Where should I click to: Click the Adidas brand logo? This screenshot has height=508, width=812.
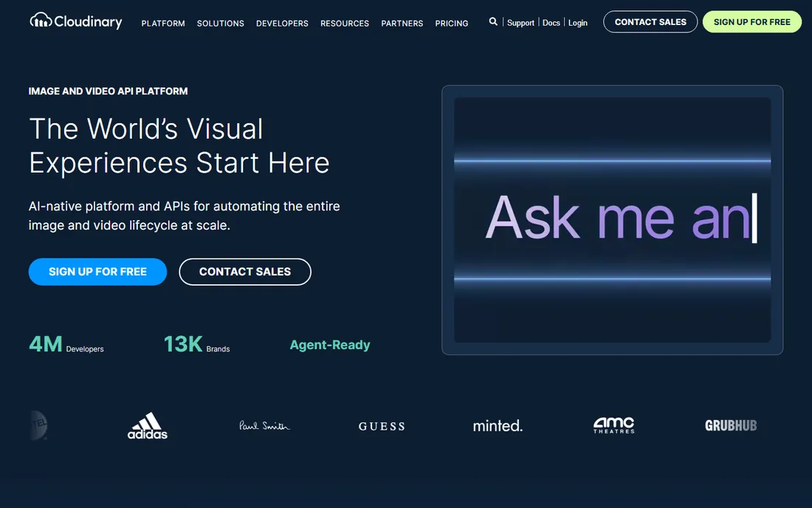(148, 425)
